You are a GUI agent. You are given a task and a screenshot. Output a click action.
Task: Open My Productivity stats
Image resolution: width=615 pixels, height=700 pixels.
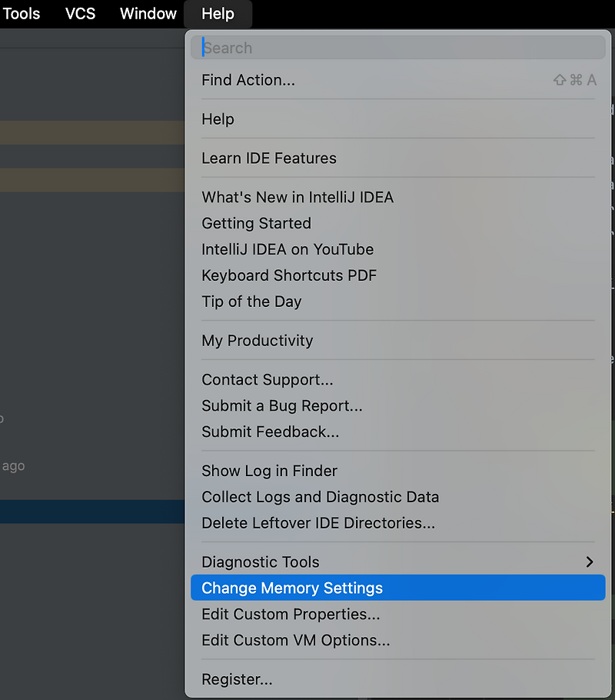[257, 341]
